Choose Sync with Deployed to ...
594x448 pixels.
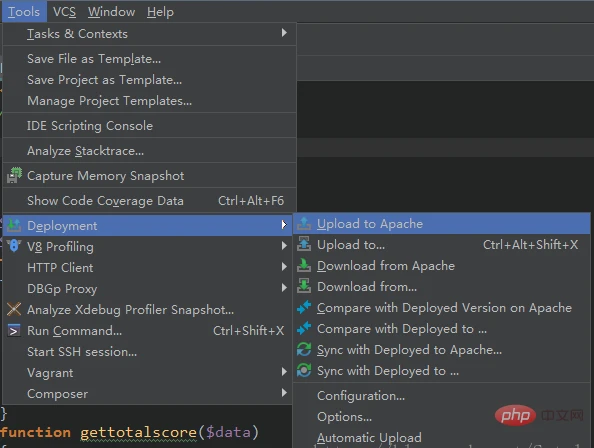[x=442, y=371]
